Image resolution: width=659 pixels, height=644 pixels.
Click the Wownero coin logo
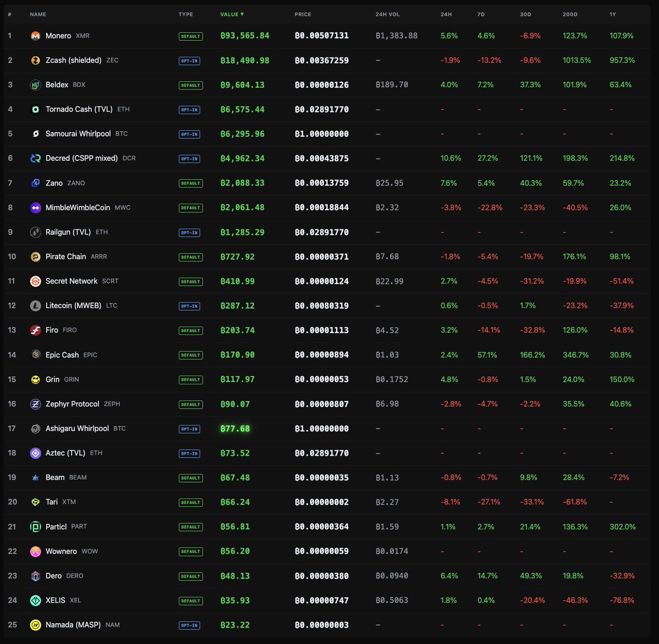35,551
